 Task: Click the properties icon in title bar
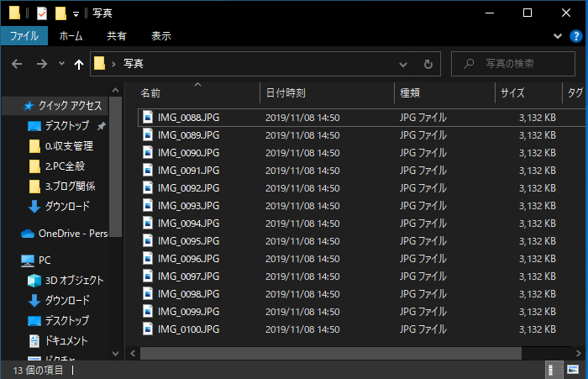pos(42,13)
